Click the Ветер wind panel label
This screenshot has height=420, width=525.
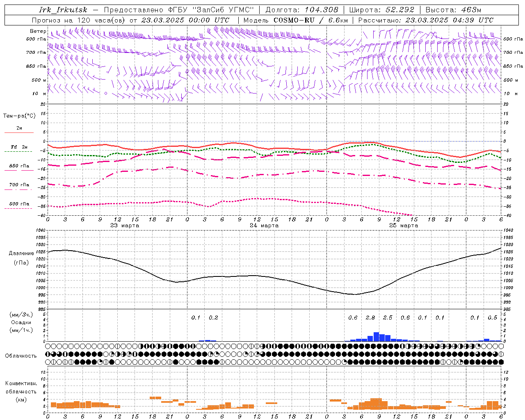[38, 31]
